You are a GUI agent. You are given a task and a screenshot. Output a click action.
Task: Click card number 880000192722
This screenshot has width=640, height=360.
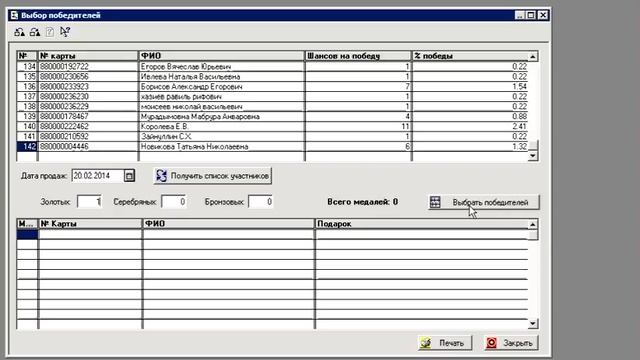[x=64, y=67]
